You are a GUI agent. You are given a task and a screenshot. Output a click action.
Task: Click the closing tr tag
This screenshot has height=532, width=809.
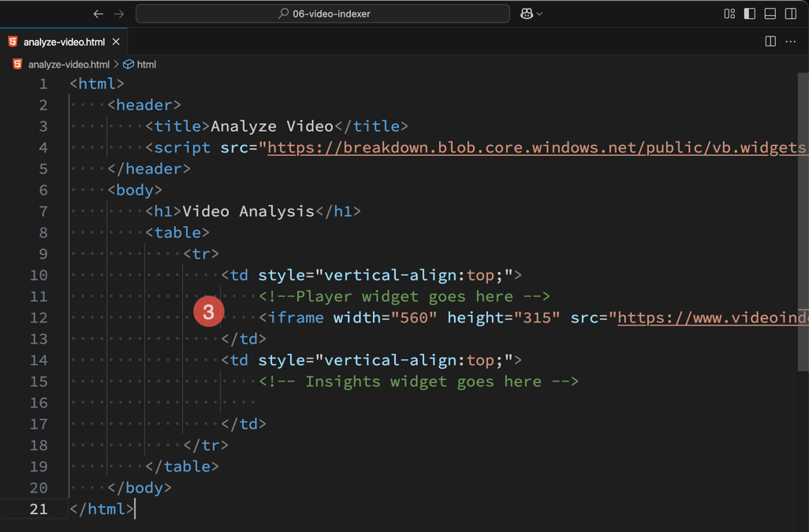(205, 445)
